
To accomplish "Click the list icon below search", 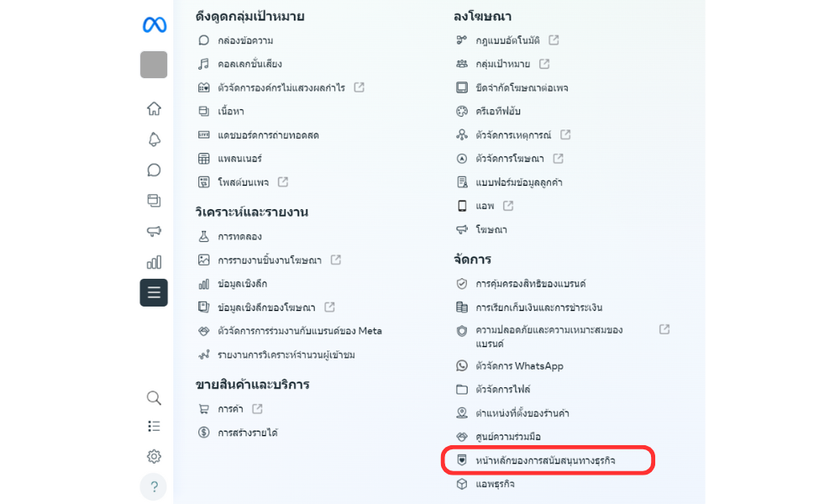I will (154, 427).
